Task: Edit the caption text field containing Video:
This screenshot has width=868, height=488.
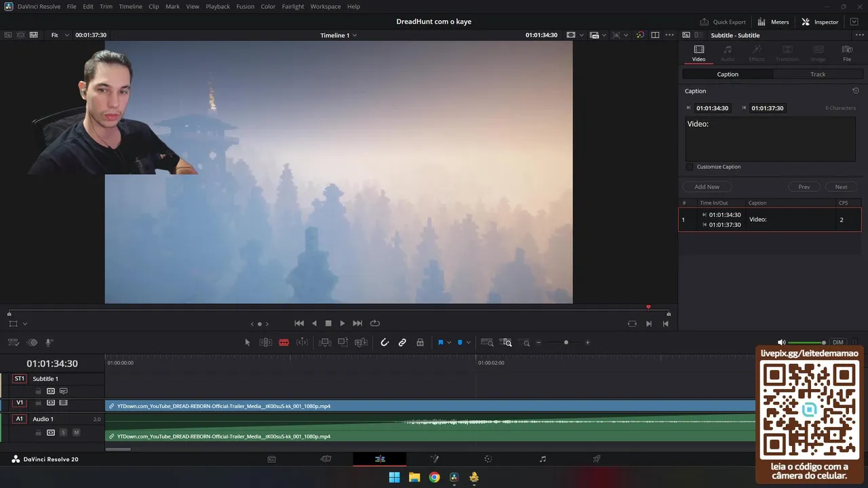Action: pos(770,139)
